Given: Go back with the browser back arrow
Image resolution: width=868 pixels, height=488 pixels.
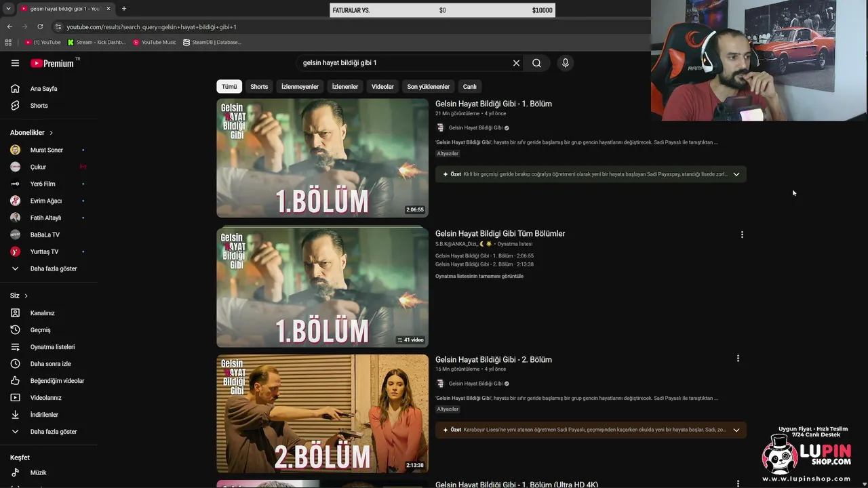Looking at the screenshot, I should (9, 26).
